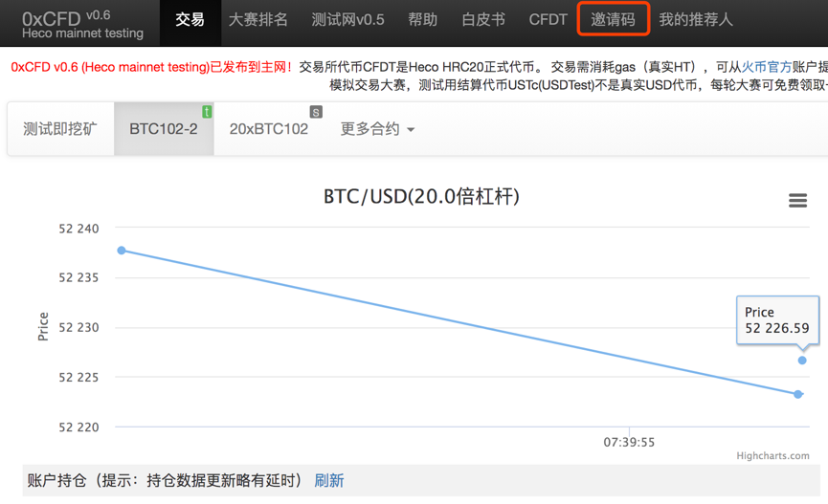
Task: Click the 0xCFD v0.6 logo
Action: point(82,24)
